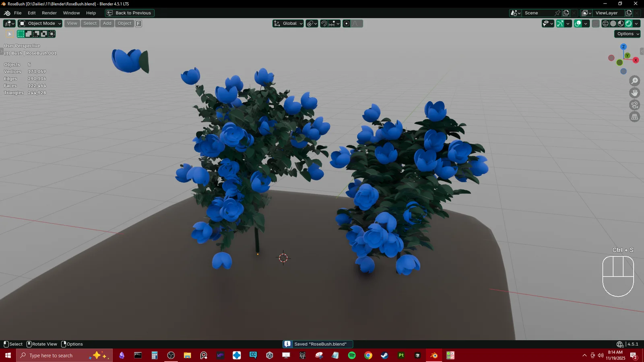Open the Object menu in viewport header

[x=124, y=23]
